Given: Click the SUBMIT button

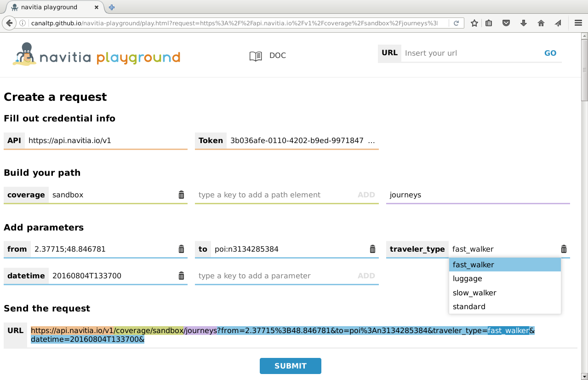Looking at the screenshot, I should click(291, 366).
